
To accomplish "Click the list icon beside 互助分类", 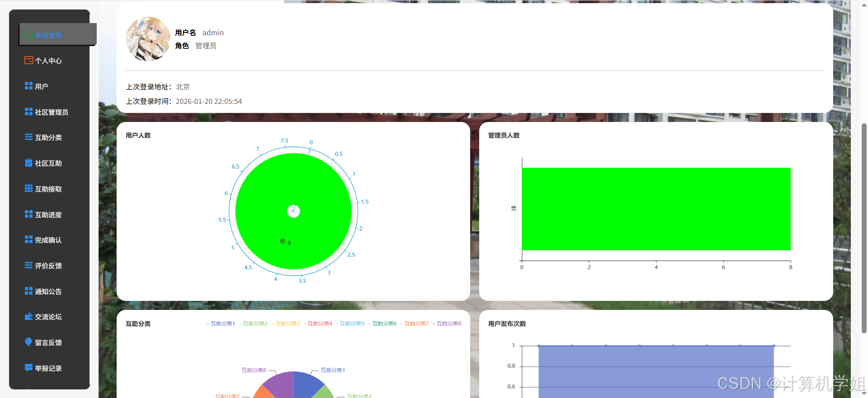I will pyautogui.click(x=28, y=137).
